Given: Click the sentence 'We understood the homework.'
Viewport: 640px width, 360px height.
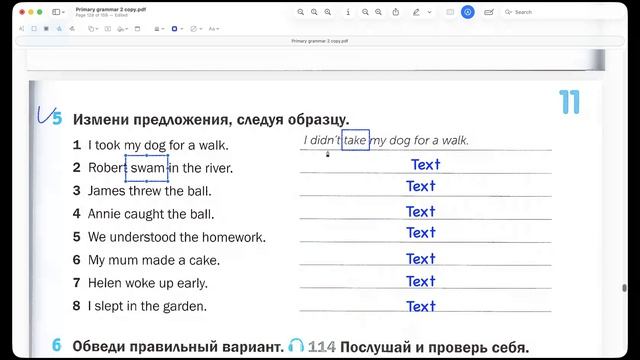Looking at the screenshot, I should tap(177, 237).
